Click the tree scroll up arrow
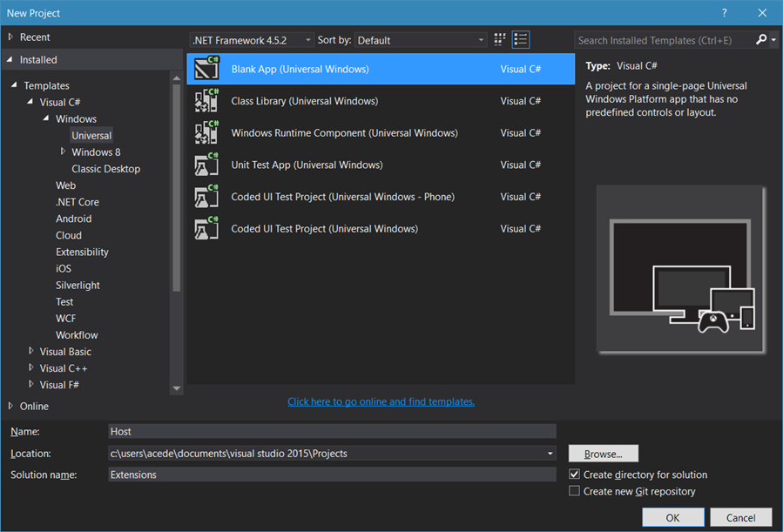The image size is (783, 532). [x=176, y=77]
